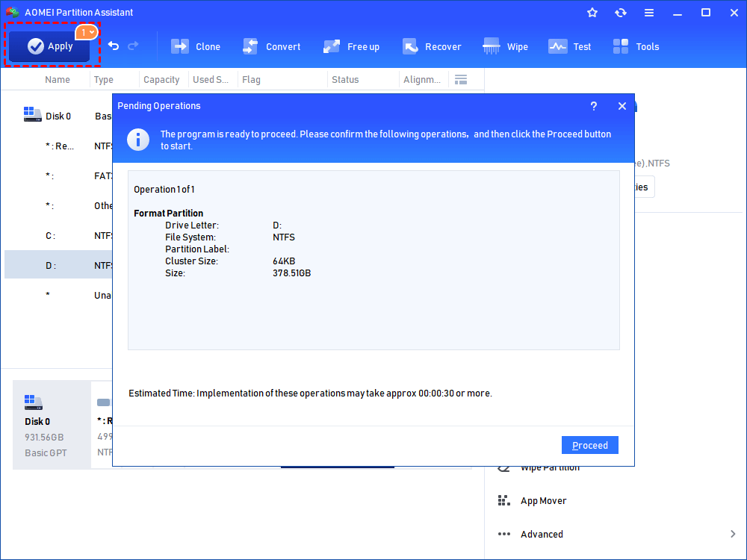Click the Capacity column header
This screenshot has width=747, height=560.
point(161,80)
